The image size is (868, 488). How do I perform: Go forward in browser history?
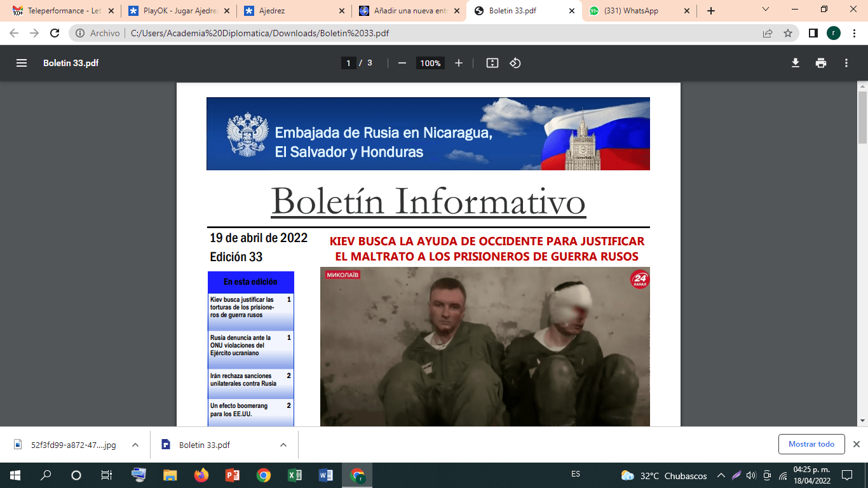pos(34,33)
